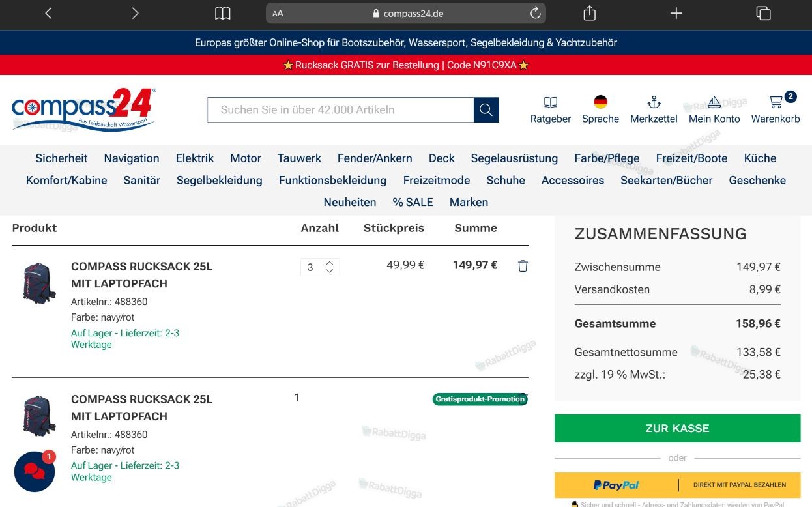This screenshot has width=812, height=507.
Task: Click Safari's share icon
Action: 589,13
